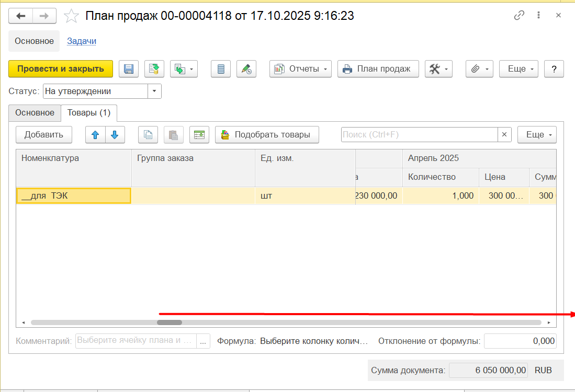Expand the Статус dropdown list
Image resolution: width=575 pixels, height=392 pixels.
[154, 91]
